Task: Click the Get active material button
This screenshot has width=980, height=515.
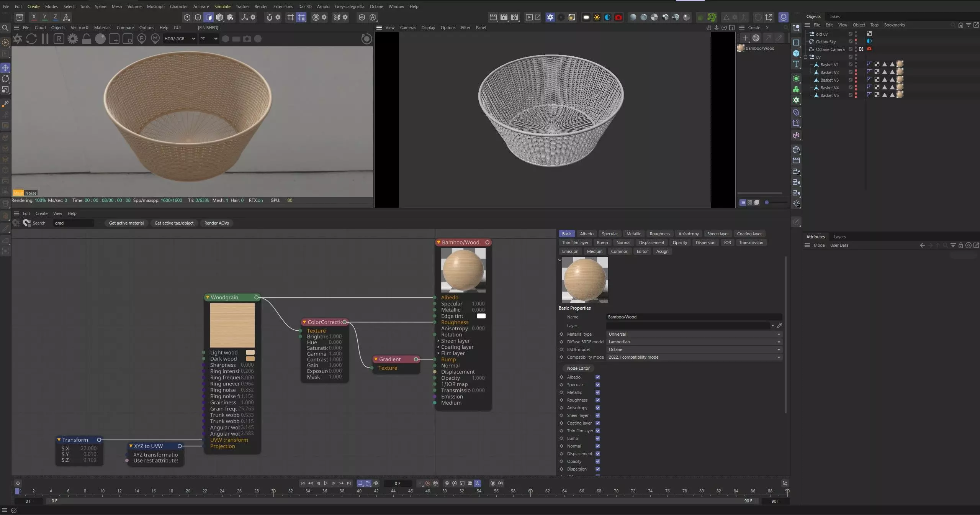Action: click(x=126, y=223)
